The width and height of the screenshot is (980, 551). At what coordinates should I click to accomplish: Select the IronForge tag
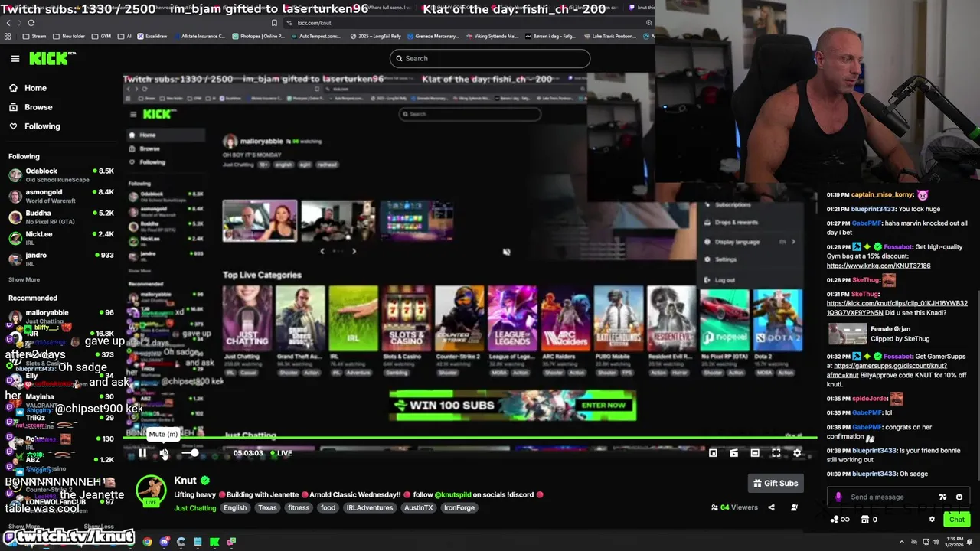(x=459, y=508)
